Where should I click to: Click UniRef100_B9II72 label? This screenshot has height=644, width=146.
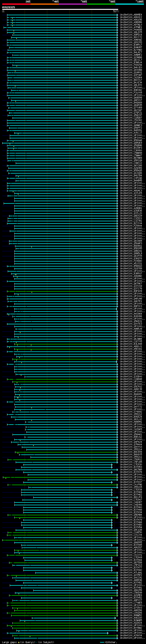131,37
